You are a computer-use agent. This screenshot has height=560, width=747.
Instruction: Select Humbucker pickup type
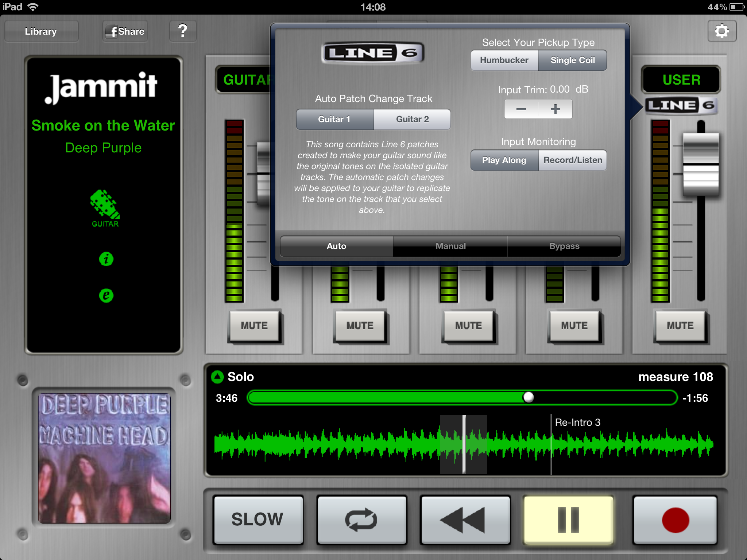click(x=504, y=60)
